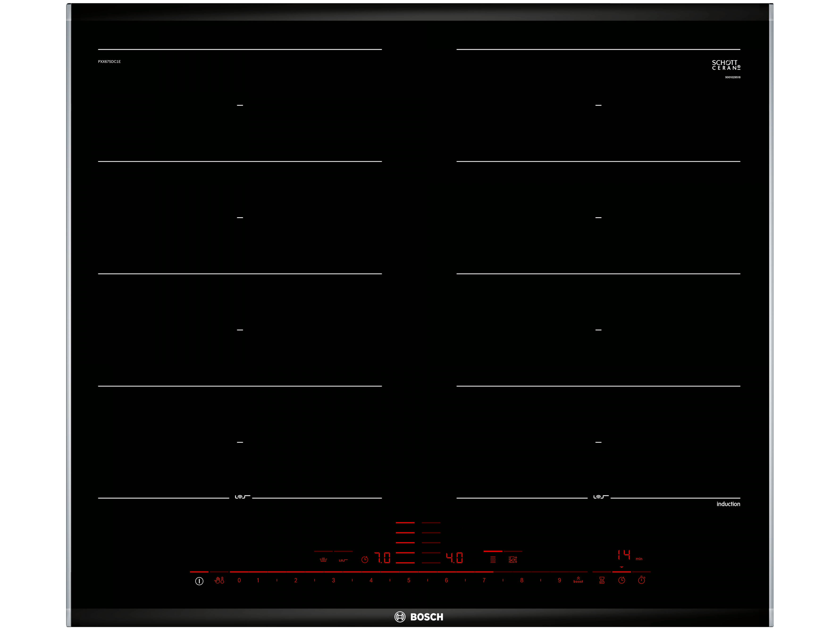Tap the boost power icon
Screen dimensions: 840x630
pos(578,580)
